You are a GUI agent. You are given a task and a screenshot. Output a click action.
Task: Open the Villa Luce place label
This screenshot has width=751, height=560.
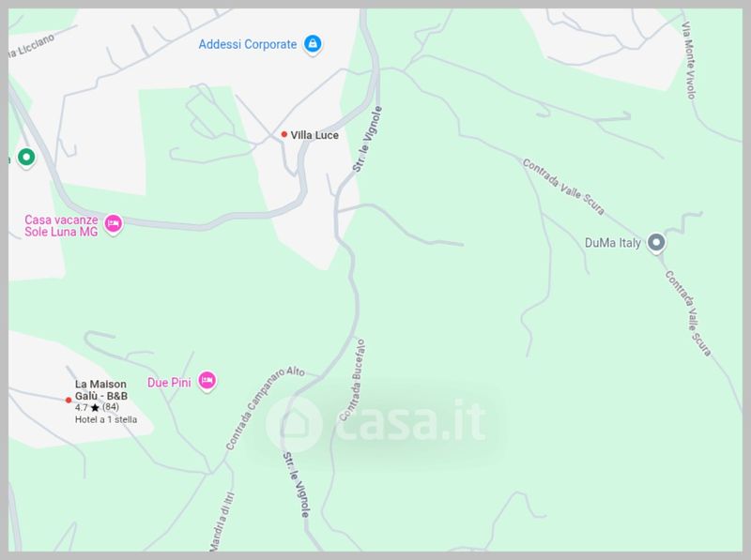[x=314, y=135]
